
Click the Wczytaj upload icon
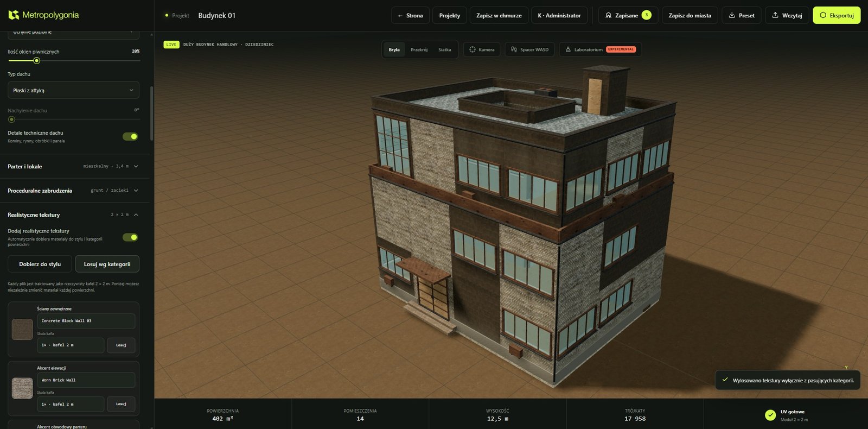[x=775, y=15]
